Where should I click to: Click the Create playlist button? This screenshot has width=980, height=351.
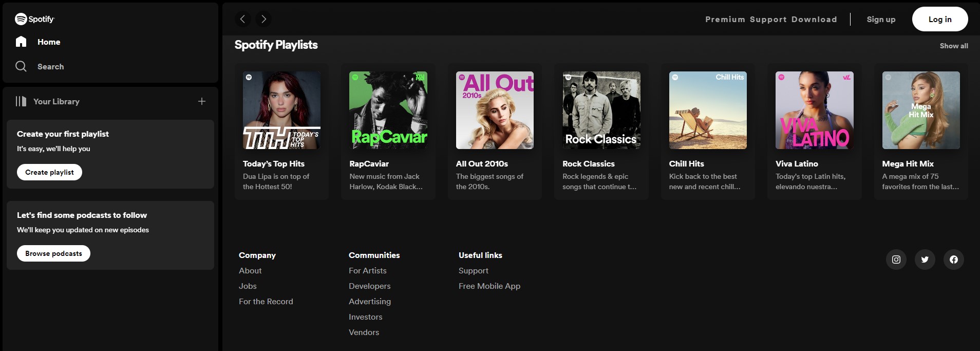point(50,172)
